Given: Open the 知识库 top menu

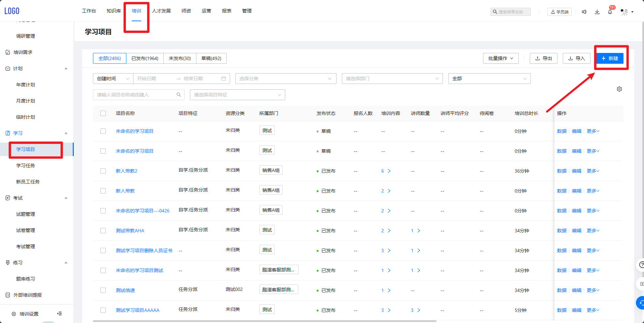Looking at the screenshot, I should coord(114,11).
